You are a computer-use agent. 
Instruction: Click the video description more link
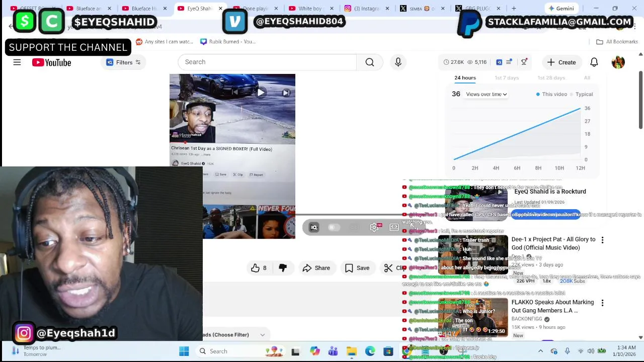(207, 154)
